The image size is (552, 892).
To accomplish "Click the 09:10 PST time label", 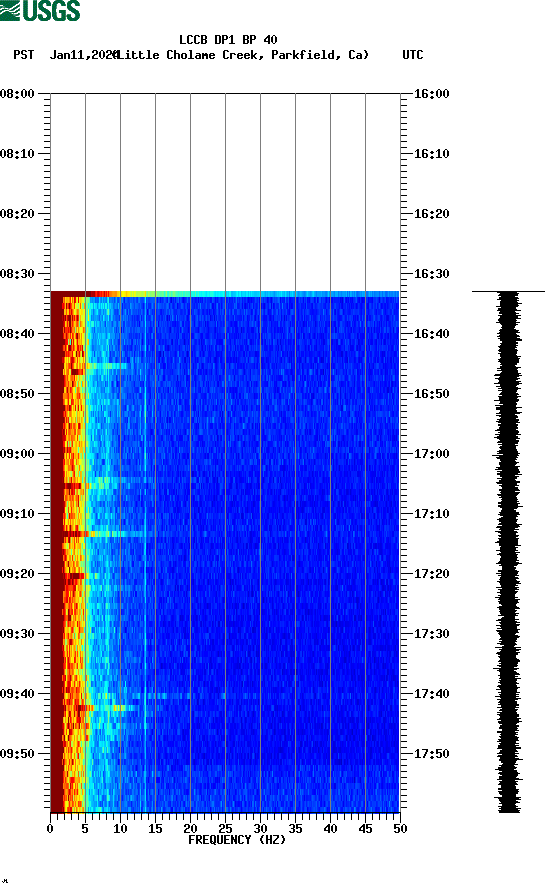I will [17, 514].
